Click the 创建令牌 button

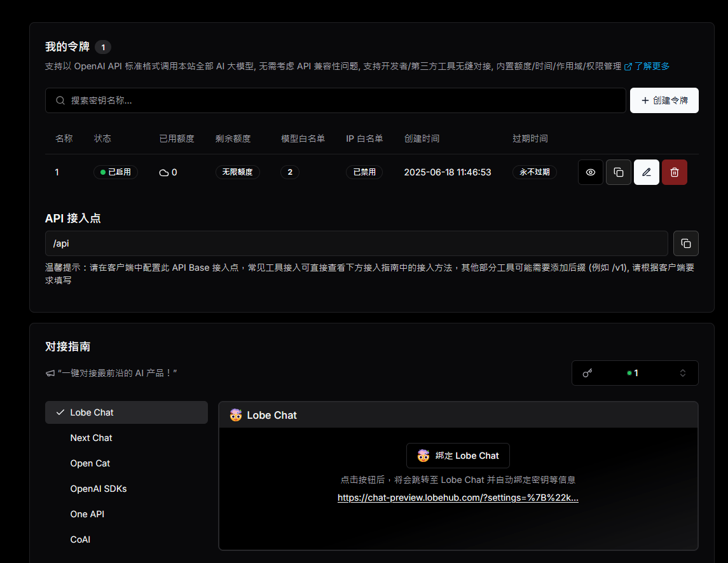point(664,100)
